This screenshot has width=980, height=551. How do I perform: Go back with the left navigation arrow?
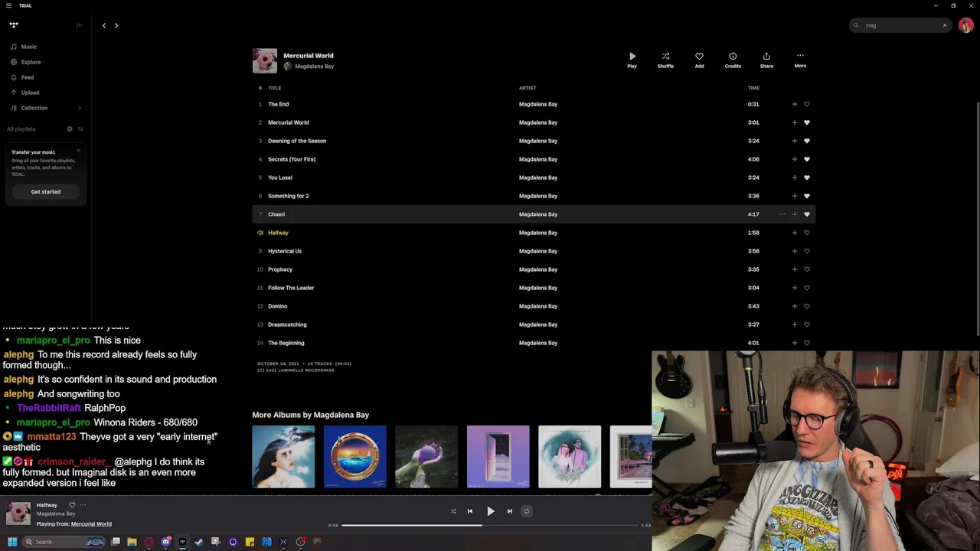point(104,25)
